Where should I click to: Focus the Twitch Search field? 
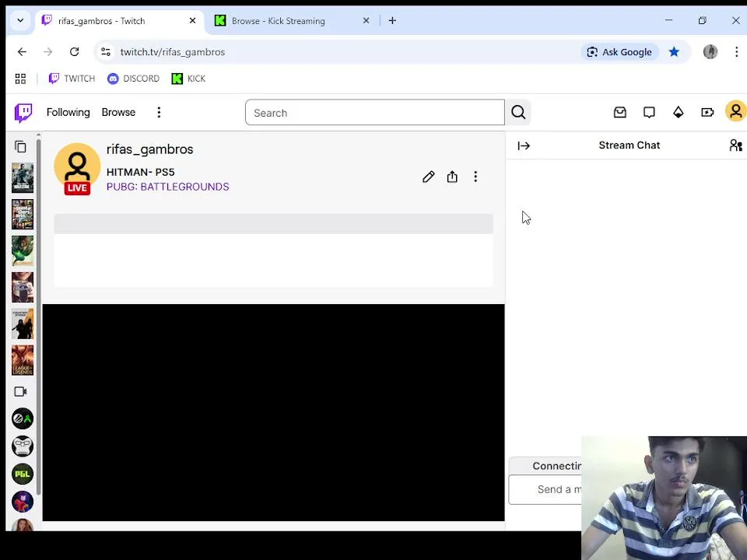pos(374,113)
